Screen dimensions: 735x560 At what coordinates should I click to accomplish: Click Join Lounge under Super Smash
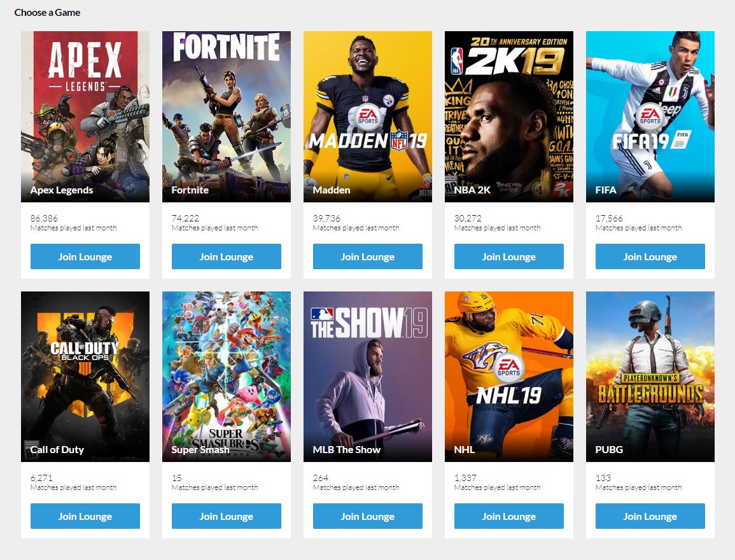227,516
